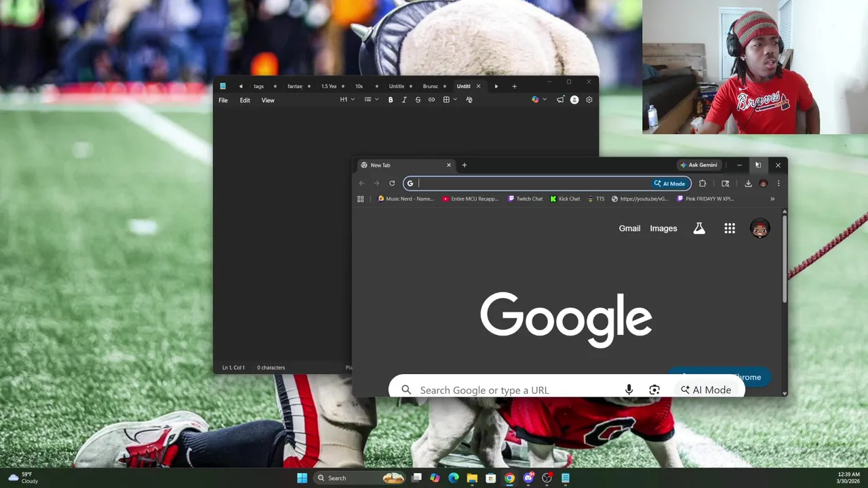868x488 pixels.
Task: Click the 0 characters status text
Action: (x=271, y=367)
